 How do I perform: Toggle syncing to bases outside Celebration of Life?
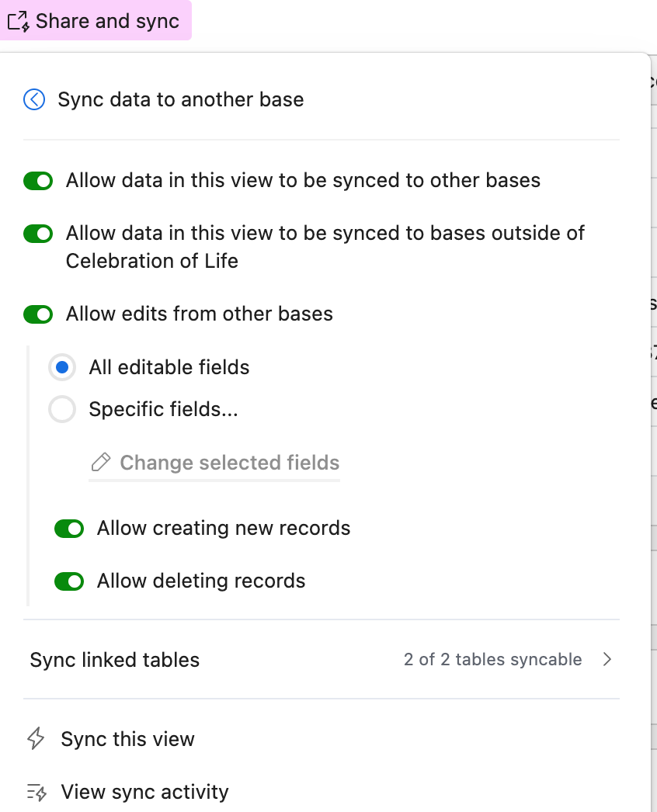(38, 234)
